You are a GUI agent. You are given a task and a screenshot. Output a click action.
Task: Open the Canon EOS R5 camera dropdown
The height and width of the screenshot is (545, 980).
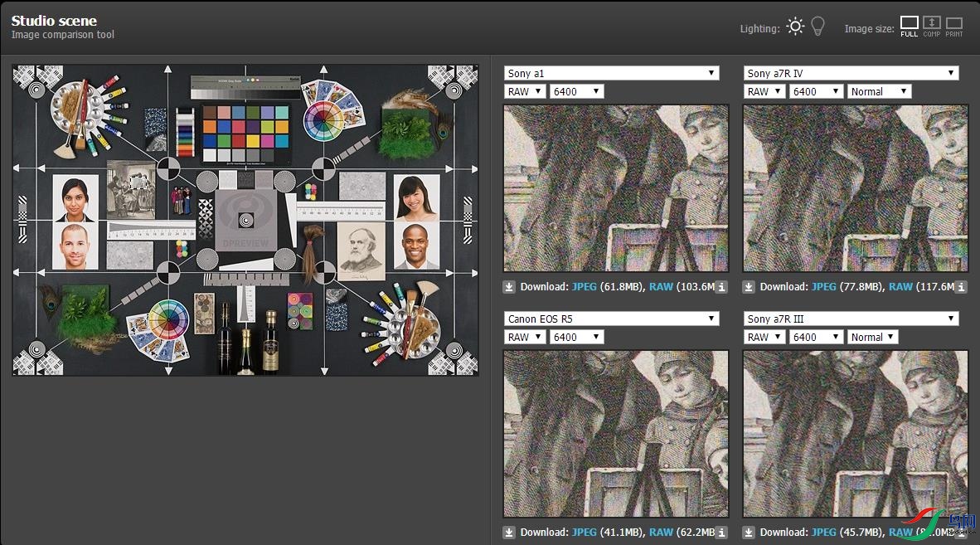(611, 319)
